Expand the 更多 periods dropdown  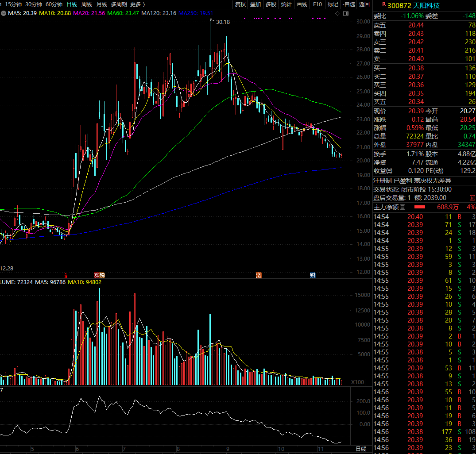(138, 4)
